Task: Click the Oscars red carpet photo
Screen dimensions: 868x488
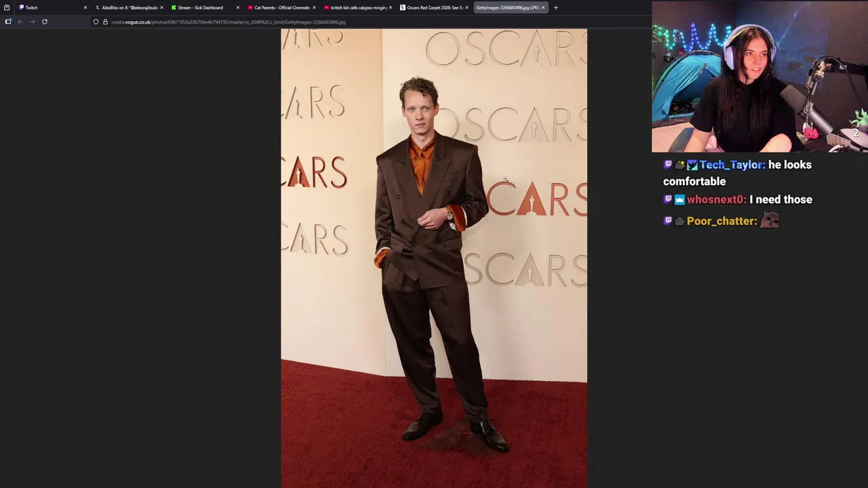Action: click(434, 258)
